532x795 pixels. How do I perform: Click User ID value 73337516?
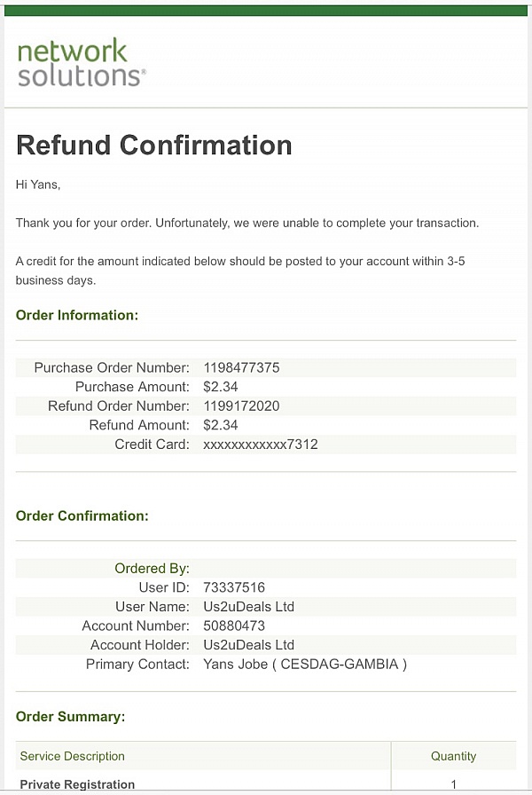click(234, 587)
